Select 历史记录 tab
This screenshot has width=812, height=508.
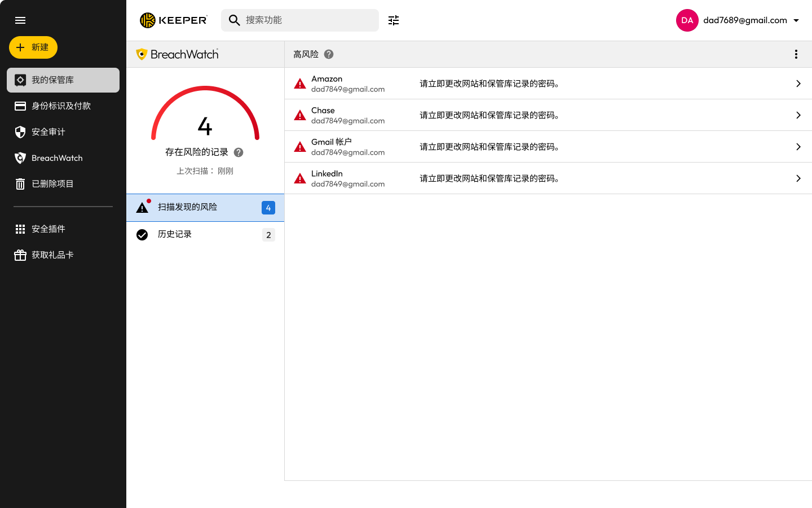205,235
